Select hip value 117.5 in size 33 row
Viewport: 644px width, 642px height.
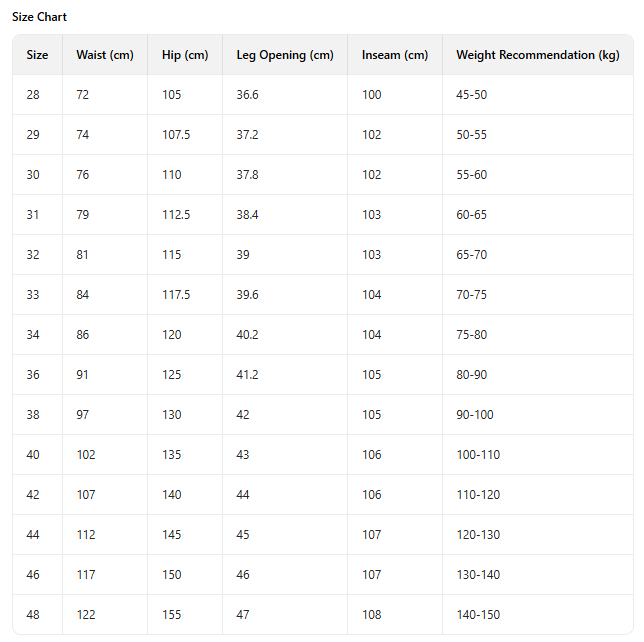click(x=176, y=295)
